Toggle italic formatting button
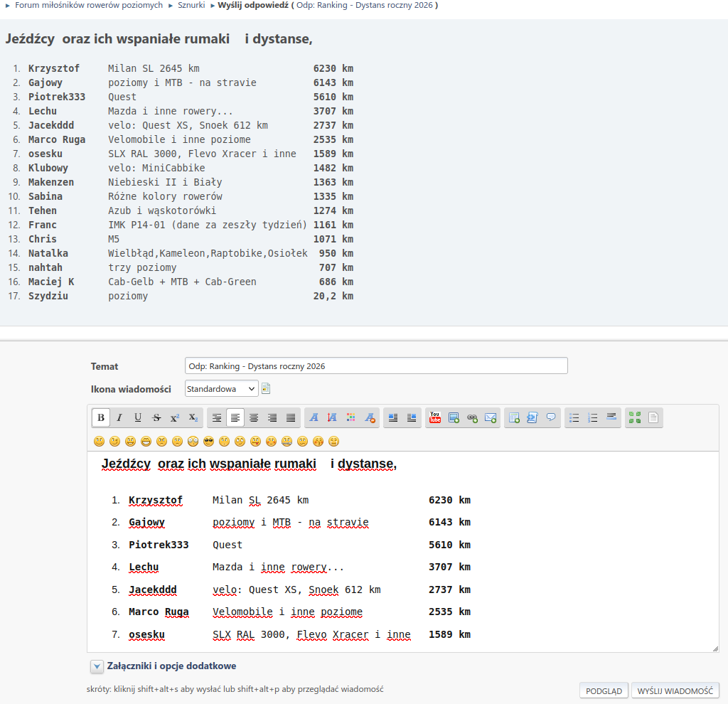The image size is (728, 704). [x=119, y=417]
